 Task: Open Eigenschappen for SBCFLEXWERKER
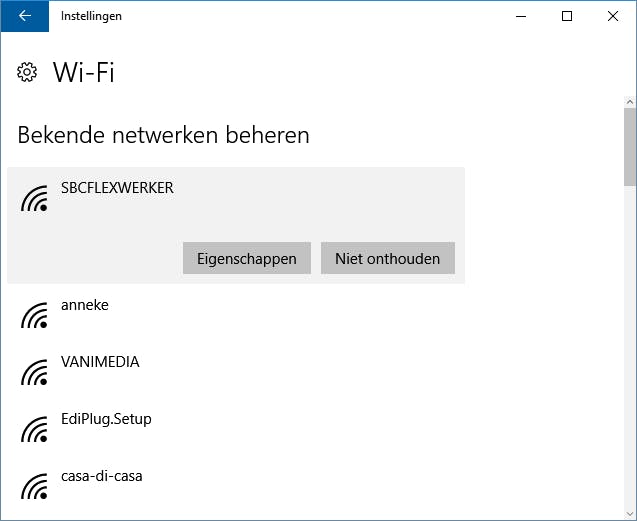(246, 258)
